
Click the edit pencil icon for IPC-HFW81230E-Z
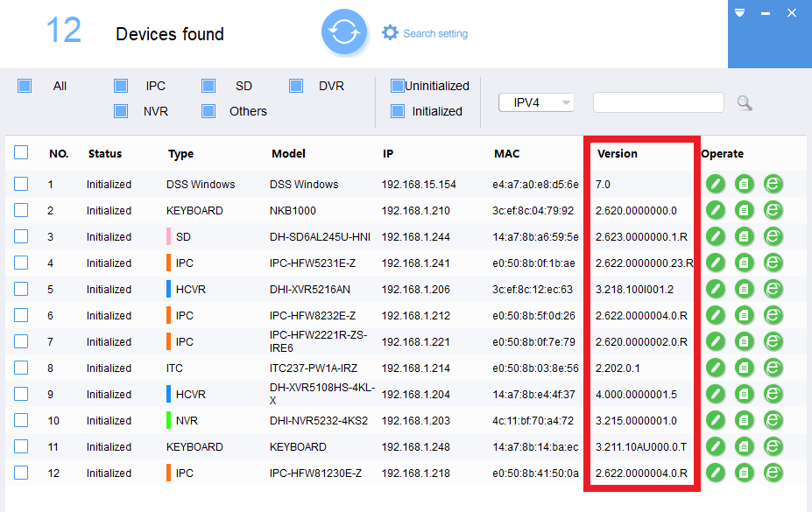coord(716,473)
